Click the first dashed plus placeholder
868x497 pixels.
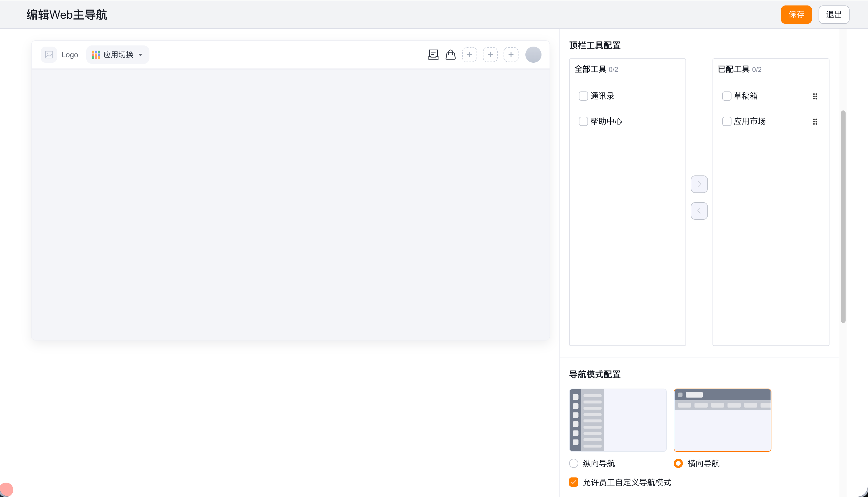click(470, 55)
